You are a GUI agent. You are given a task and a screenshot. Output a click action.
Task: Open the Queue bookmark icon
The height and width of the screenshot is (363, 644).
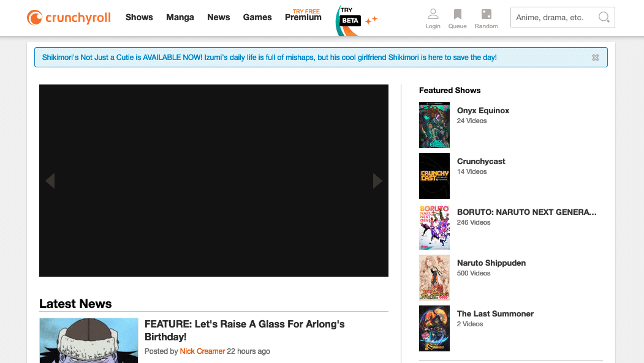[457, 14]
